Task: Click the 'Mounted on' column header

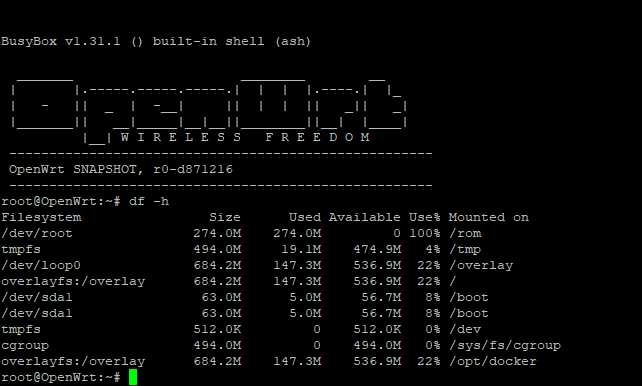Action: [488, 217]
